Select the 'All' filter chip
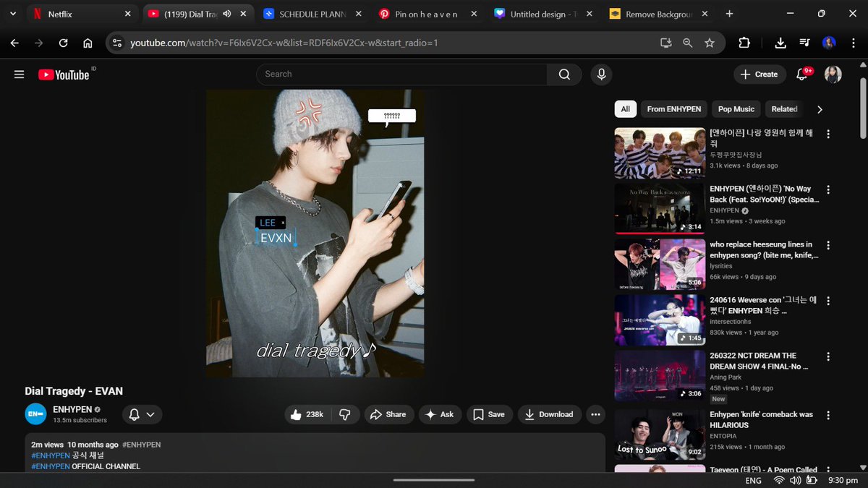 point(626,109)
